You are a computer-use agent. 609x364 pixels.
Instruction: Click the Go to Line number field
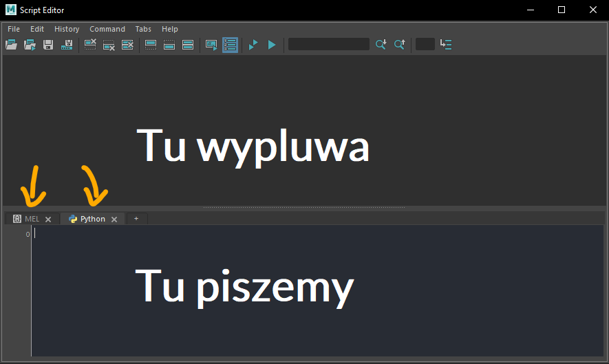[425, 44]
